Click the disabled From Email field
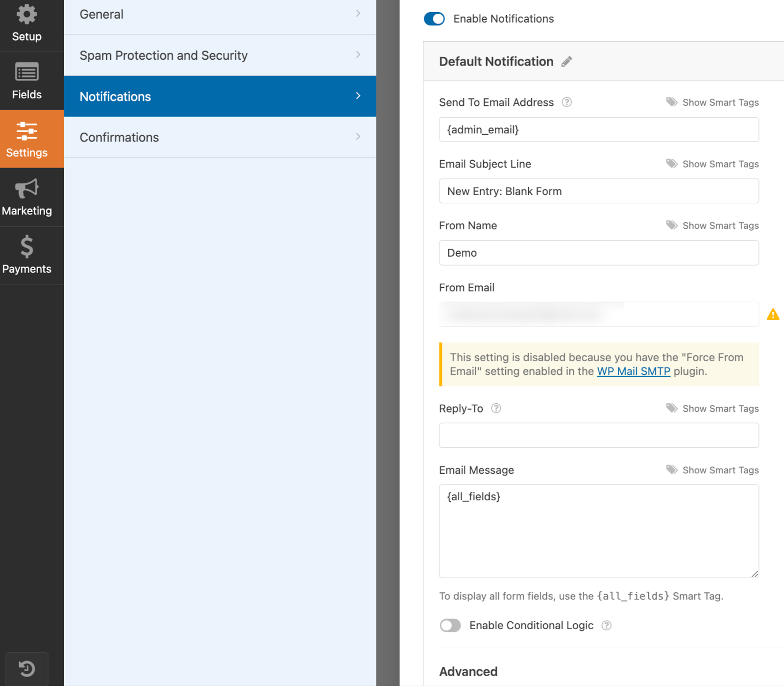 click(x=599, y=315)
